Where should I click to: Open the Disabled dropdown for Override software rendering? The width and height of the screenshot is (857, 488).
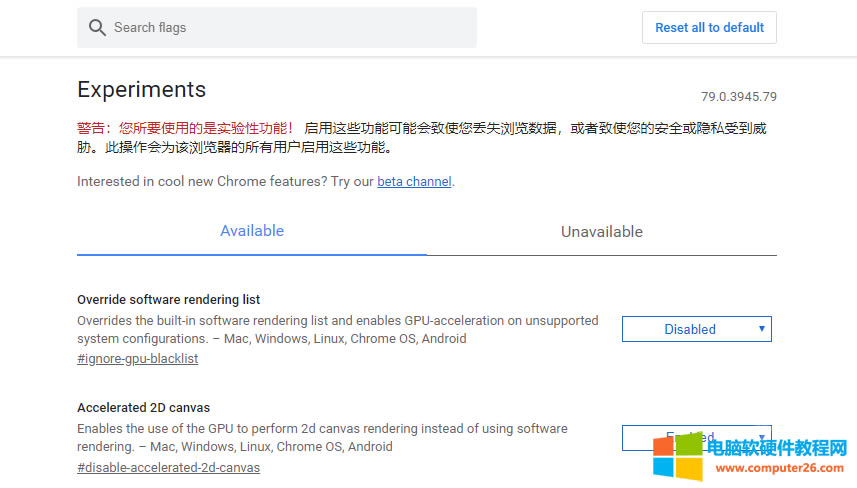pos(696,329)
